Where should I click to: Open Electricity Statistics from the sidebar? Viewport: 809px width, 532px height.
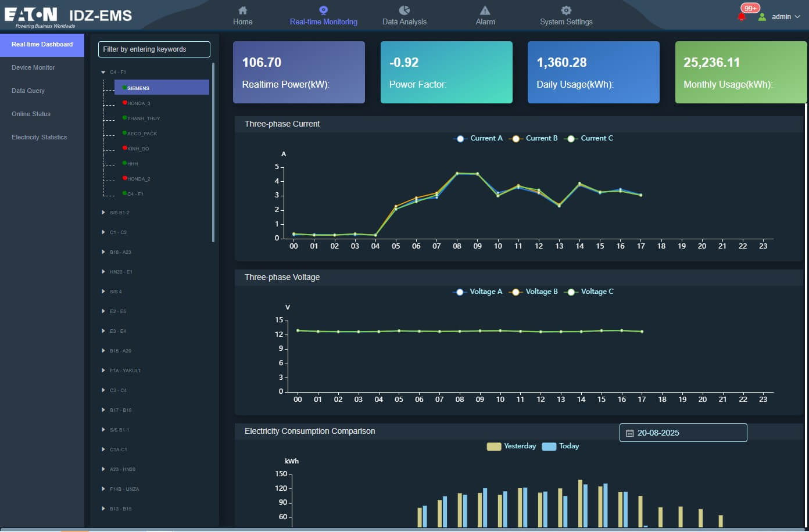pos(39,138)
